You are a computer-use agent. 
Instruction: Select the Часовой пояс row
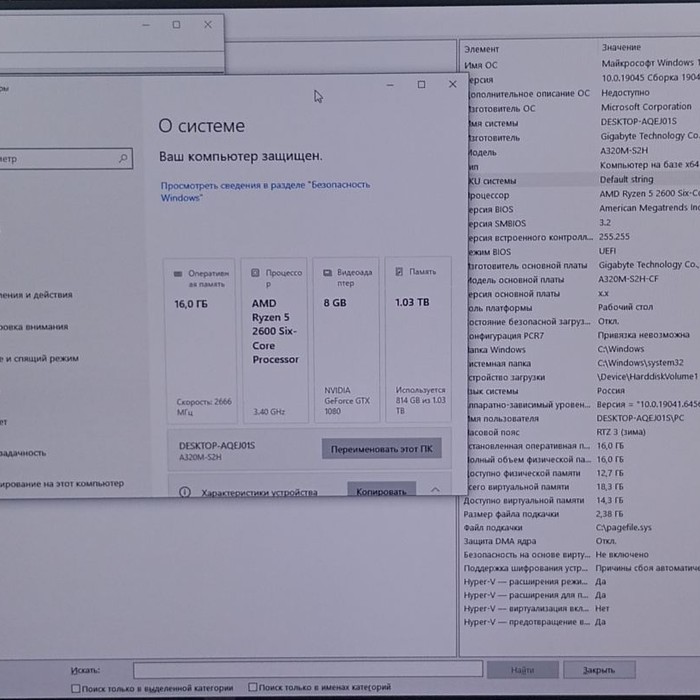click(x=583, y=432)
